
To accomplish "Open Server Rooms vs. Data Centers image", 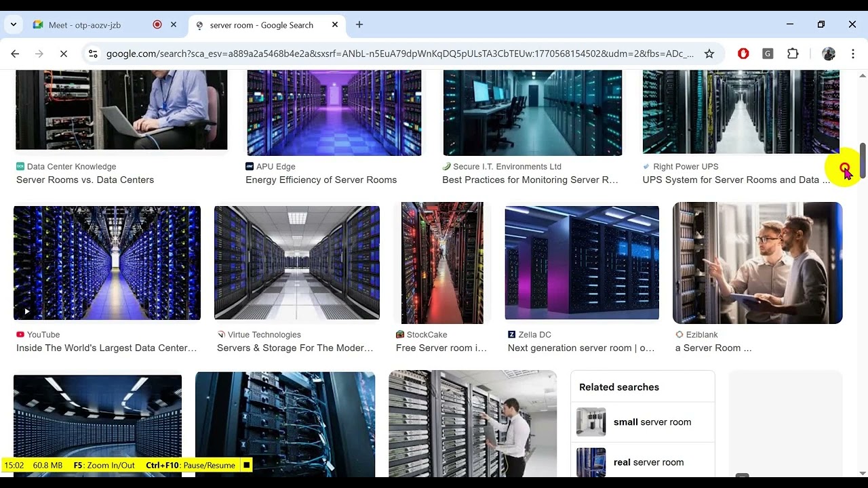I will [121, 110].
